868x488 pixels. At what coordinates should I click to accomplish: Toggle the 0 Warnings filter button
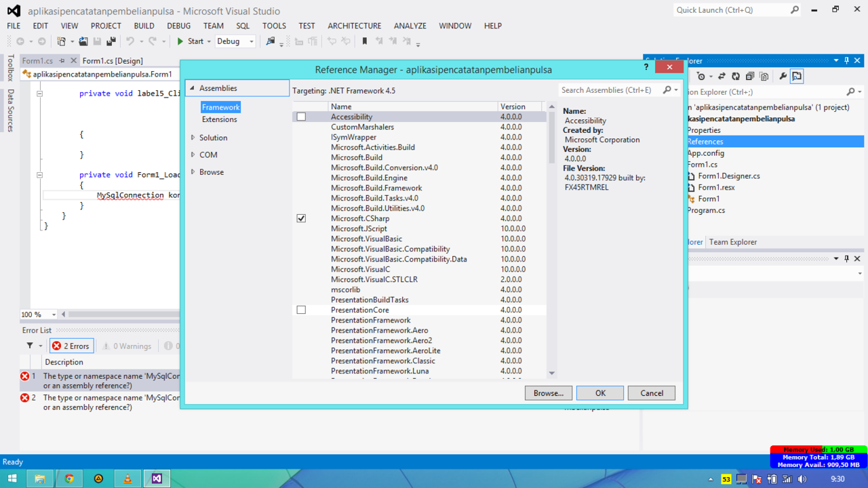point(126,346)
